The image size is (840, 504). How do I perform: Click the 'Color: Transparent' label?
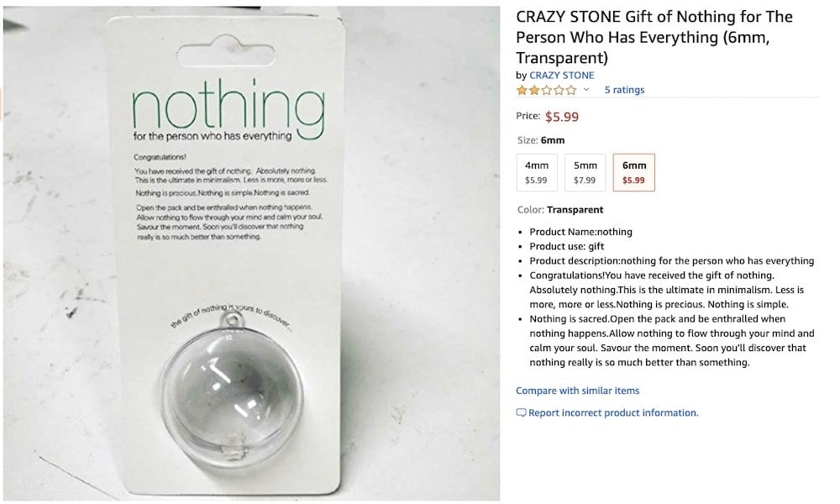[560, 209]
